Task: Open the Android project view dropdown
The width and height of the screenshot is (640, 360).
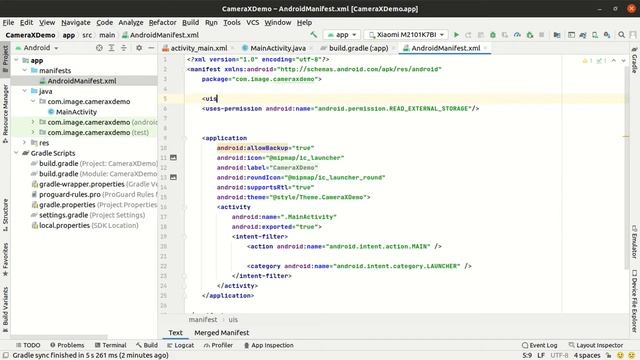Action: 37,48
